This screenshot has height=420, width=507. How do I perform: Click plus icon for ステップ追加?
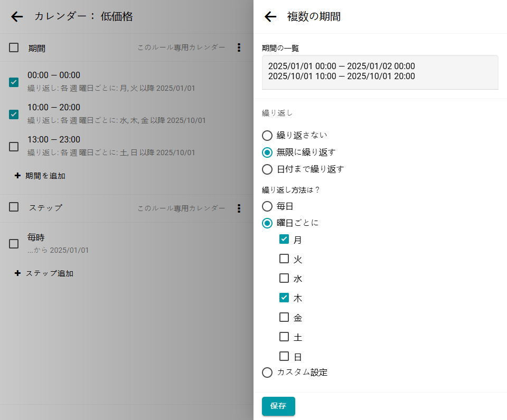(x=17, y=273)
